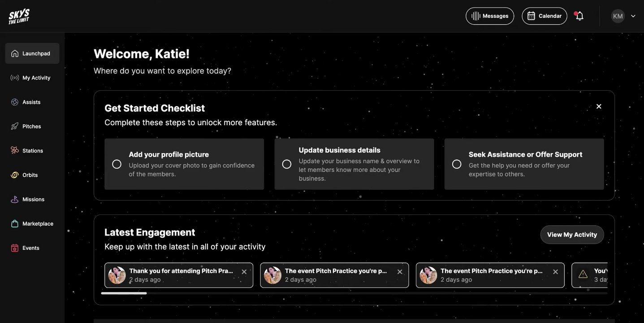Open Marketplace shopping bag icon
This screenshot has height=323, width=644.
15,224
